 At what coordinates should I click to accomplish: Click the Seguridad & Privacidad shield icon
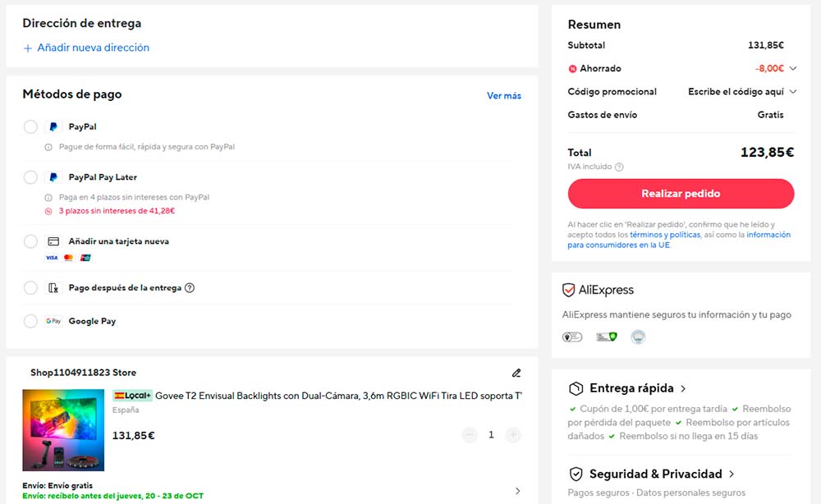(576, 474)
